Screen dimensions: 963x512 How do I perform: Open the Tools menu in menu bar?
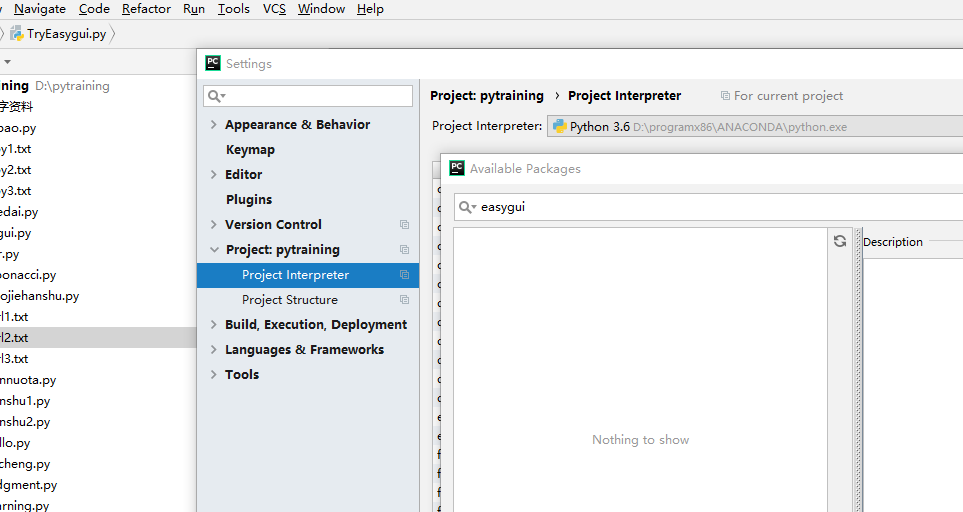233,9
